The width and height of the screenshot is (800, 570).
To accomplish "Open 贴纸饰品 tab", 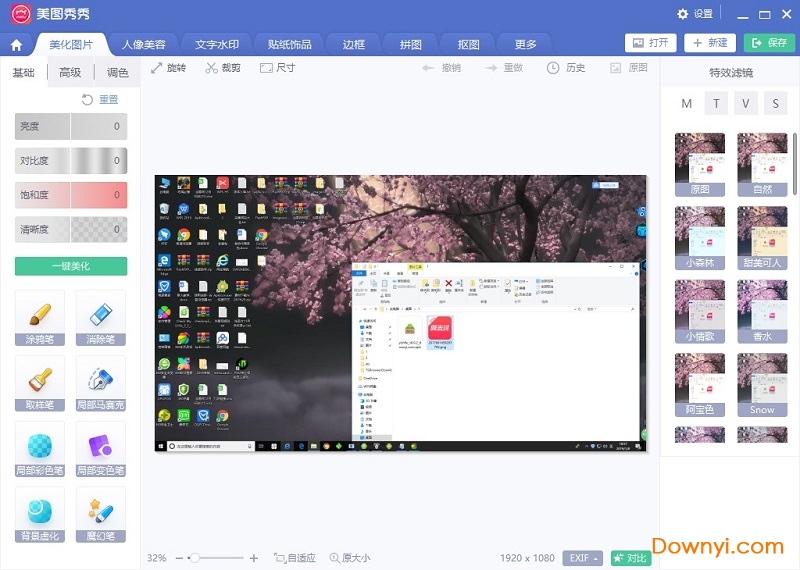I will 290,44.
